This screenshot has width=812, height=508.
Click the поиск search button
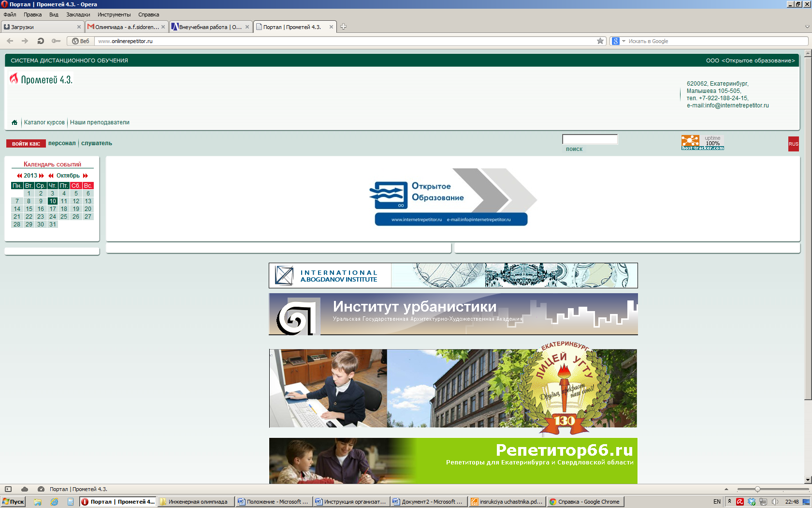coord(574,149)
